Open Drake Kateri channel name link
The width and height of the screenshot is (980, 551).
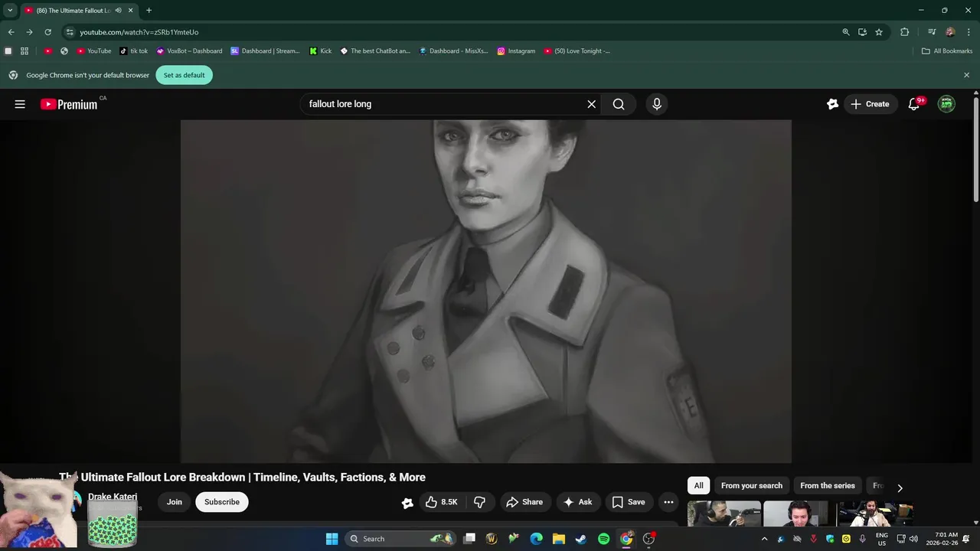pos(113,497)
